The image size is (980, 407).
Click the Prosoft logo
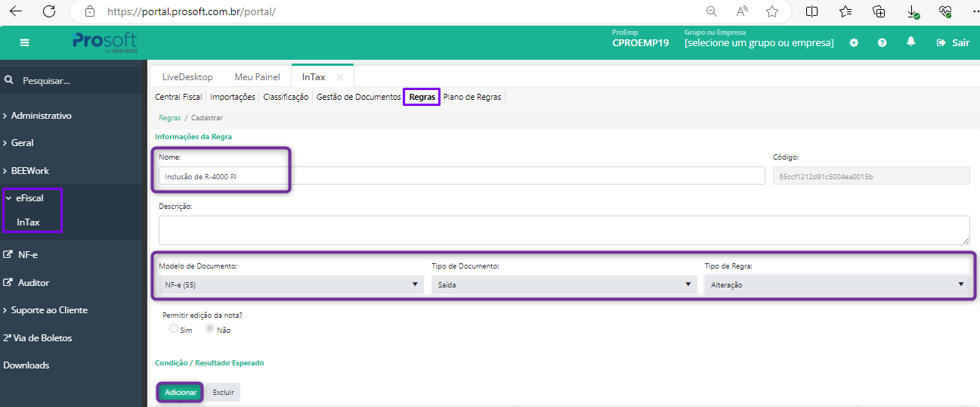[x=105, y=42]
